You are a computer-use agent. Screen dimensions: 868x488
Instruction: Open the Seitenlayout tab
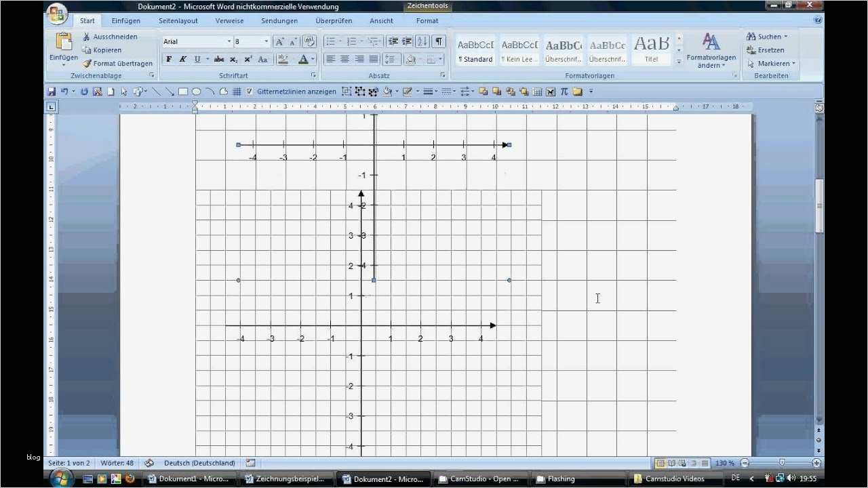click(x=178, y=21)
